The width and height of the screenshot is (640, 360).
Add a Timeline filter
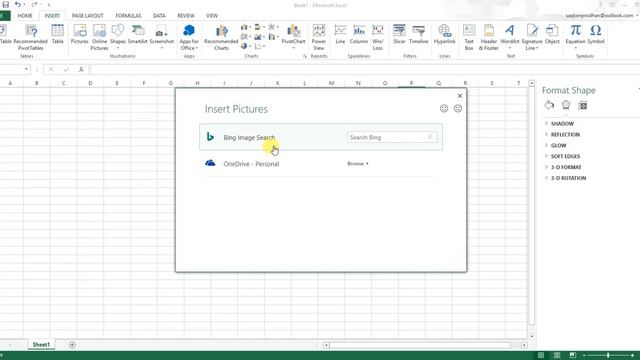pos(418,34)
